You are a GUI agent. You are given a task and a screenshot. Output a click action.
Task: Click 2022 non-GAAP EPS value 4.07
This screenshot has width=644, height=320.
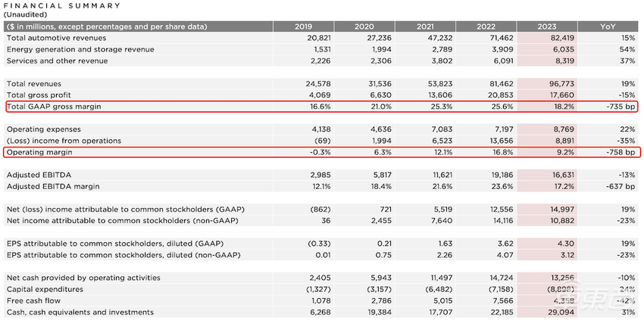pyautogui.click(x=505, y=255)
